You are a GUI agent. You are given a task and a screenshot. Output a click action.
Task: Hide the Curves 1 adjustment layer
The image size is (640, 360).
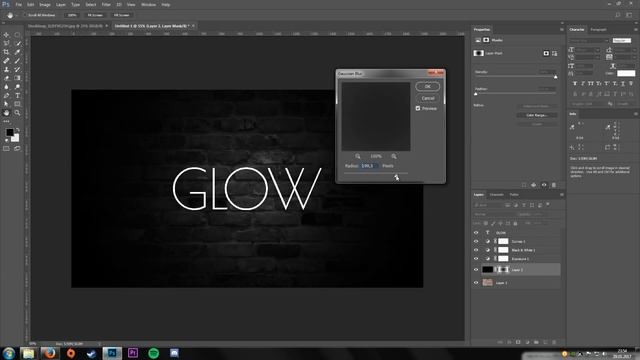point(476,241)
